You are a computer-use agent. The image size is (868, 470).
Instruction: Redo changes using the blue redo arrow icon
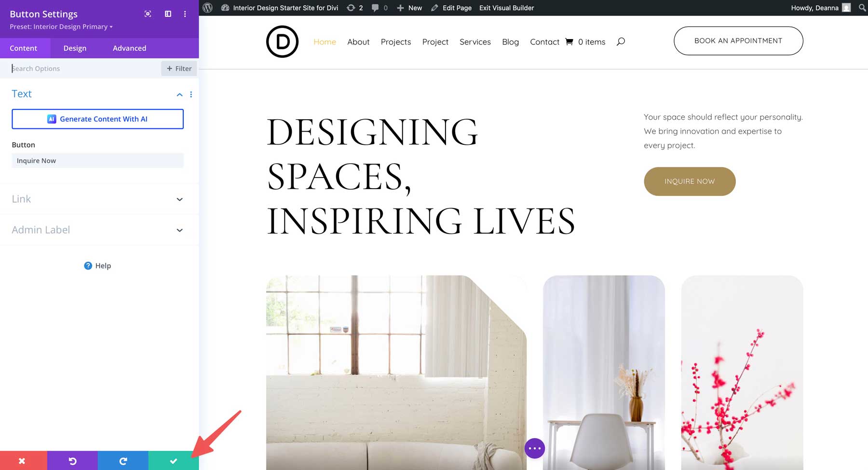(x=122, y=461)
